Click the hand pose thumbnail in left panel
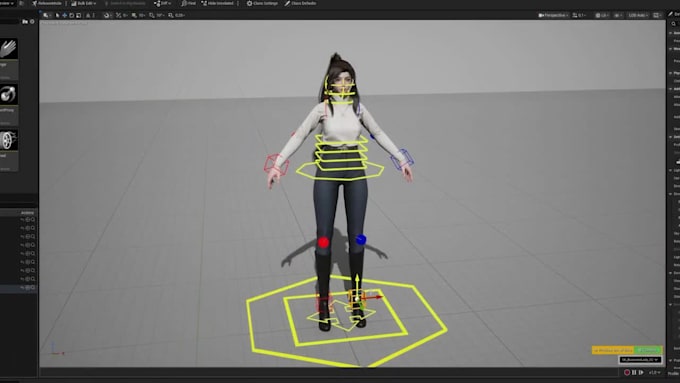This screenshot has width=680, height=383. tap(8, 49)
